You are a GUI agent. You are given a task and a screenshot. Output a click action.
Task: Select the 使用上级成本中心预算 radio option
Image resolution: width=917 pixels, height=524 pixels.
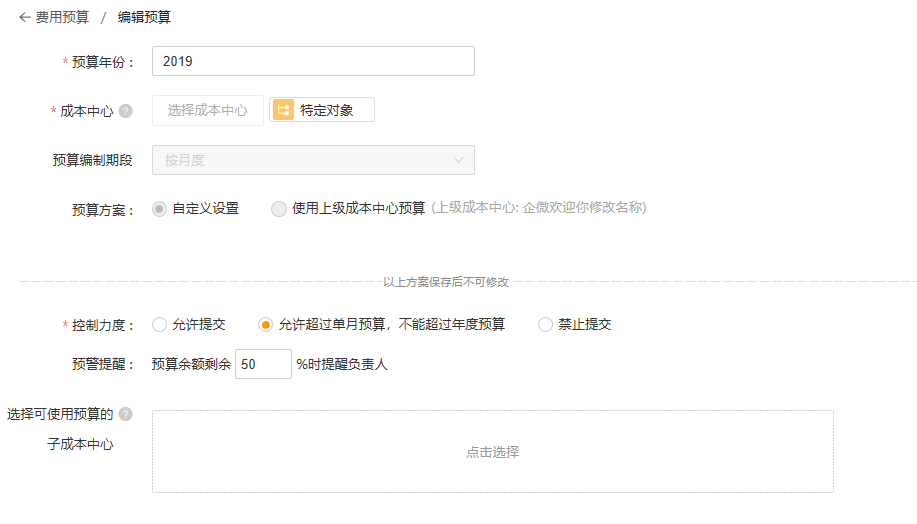278,209
